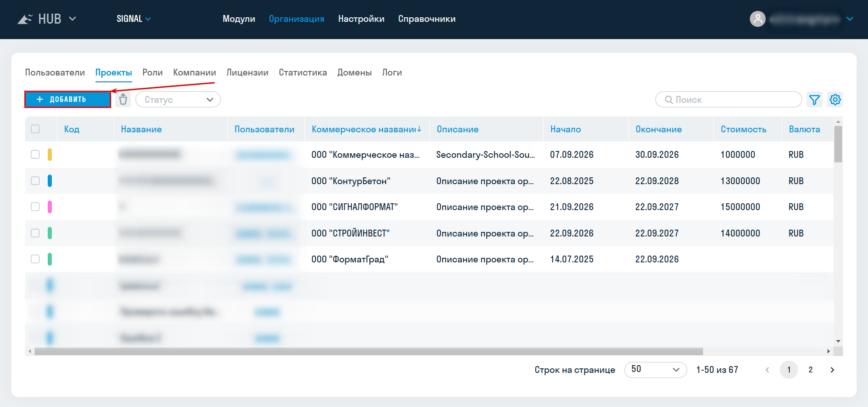Open the user avatar icon

pyautogui.click(x=758, y=19)
